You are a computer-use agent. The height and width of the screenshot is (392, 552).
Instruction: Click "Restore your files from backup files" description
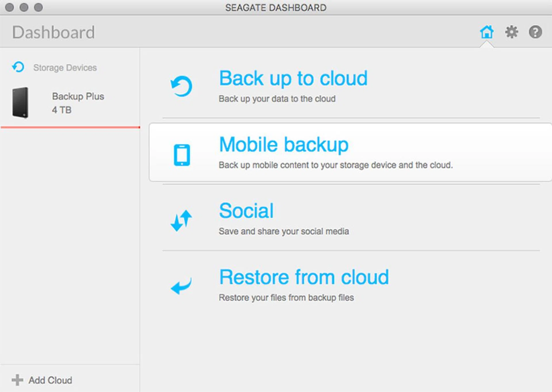286,298
